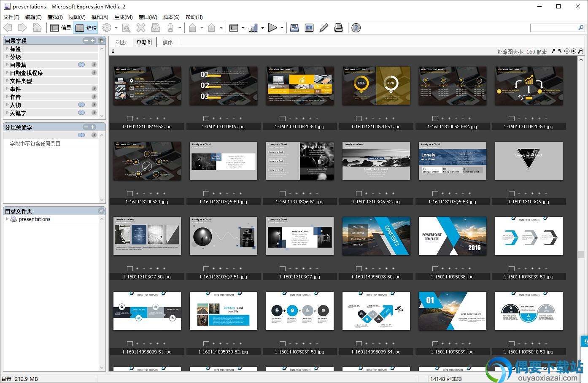Open the 编辑(E) menu

click(x=33, y=17)
